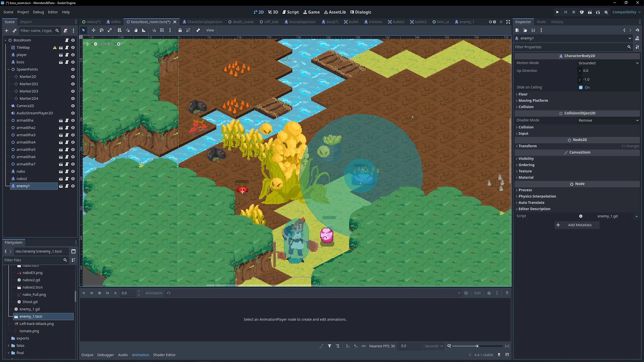The width and height of the screenshot is (644, 362).
Task: Select the Rotate mode tool
Action: point(101,30)
